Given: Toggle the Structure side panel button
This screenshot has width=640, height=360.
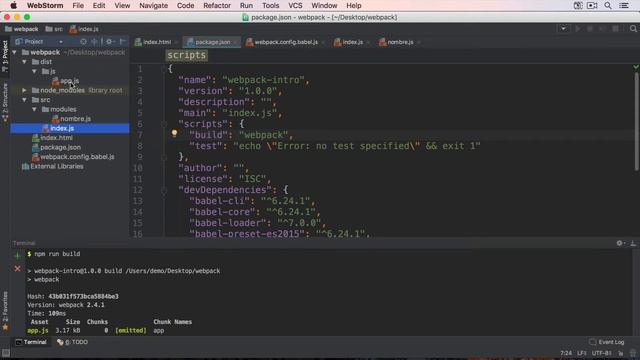Looking at the screenshot, I should click(5, 103).
